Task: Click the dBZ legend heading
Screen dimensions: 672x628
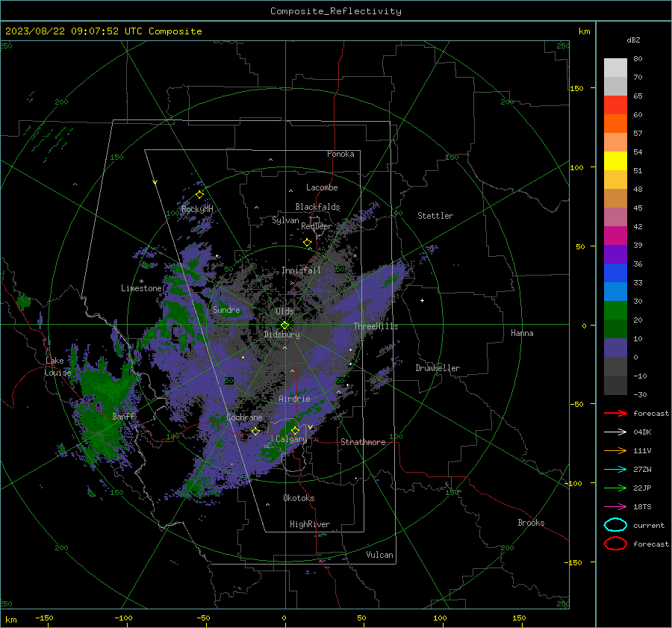Action: click(633, 40)
